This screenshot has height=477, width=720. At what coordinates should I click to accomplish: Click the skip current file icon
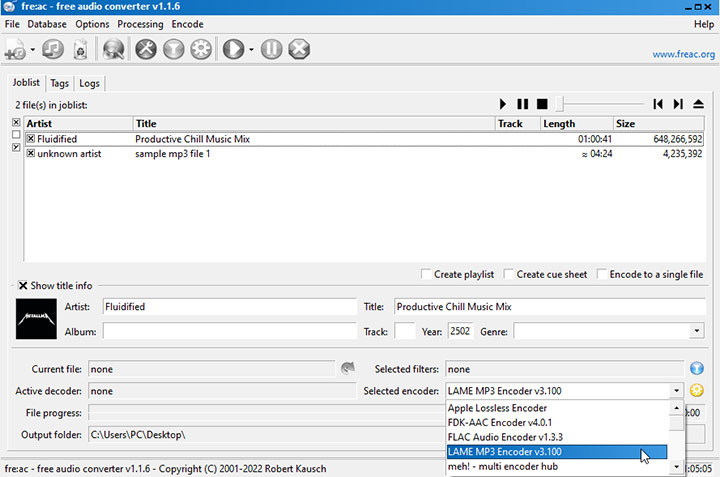(x=348, y=368)
